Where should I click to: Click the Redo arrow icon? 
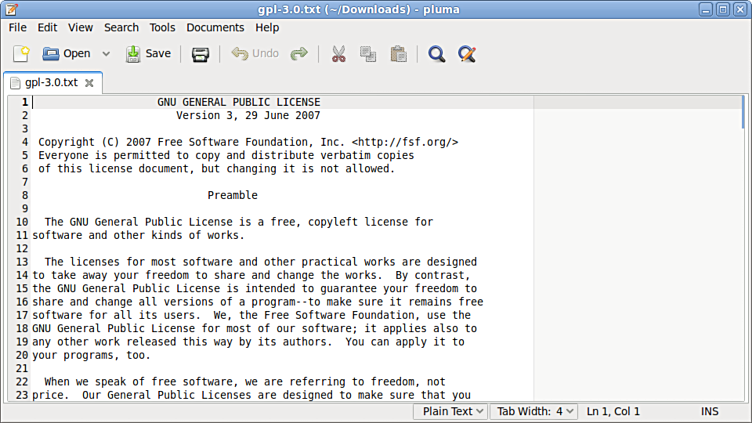tap(298, 54)
